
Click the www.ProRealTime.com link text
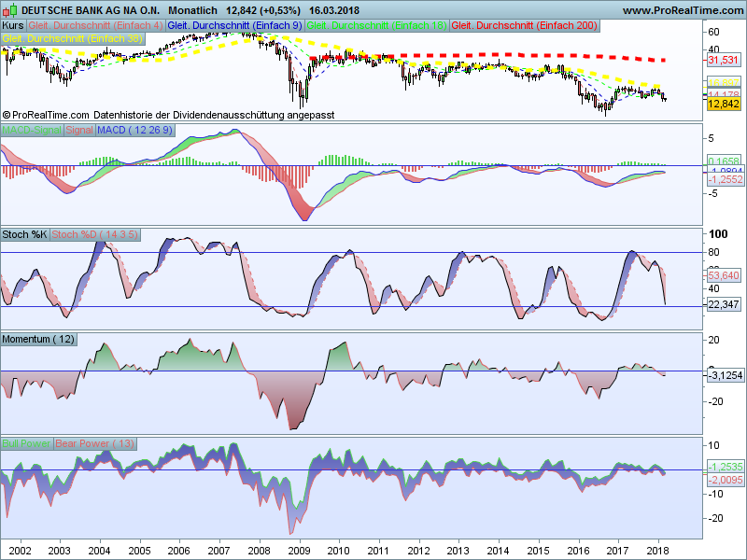(x=683, y=10)
